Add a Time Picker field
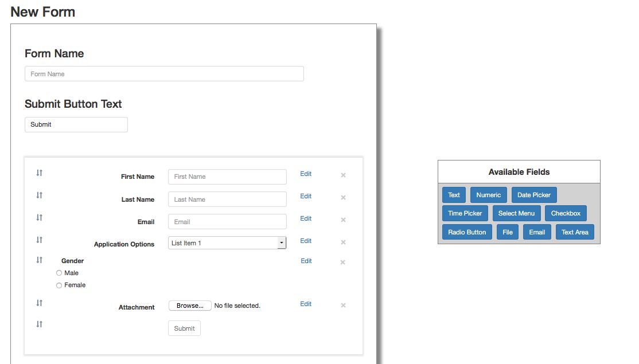Image resolution: width=639 pixels, height=364 pixels. coord(465,213)
